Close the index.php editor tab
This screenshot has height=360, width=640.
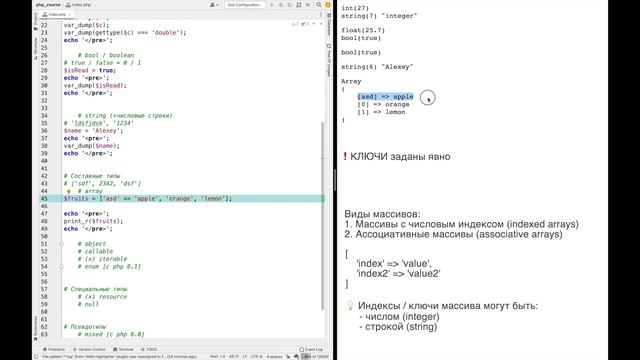click(x=70, y=14)
